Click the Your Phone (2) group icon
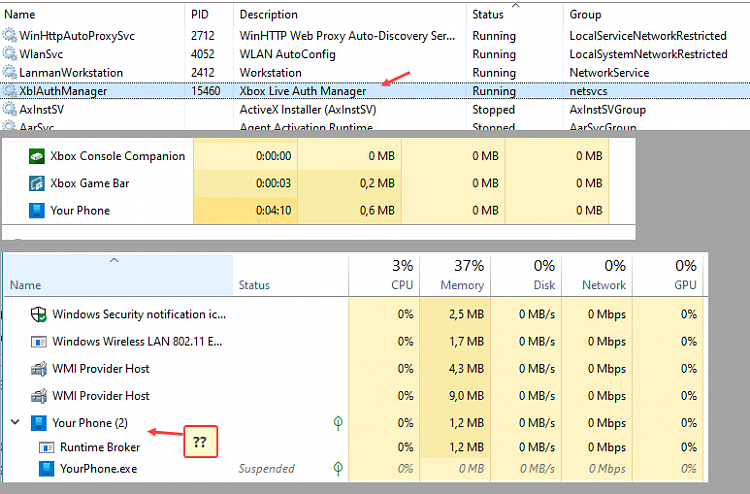 [x=39, y=423]
